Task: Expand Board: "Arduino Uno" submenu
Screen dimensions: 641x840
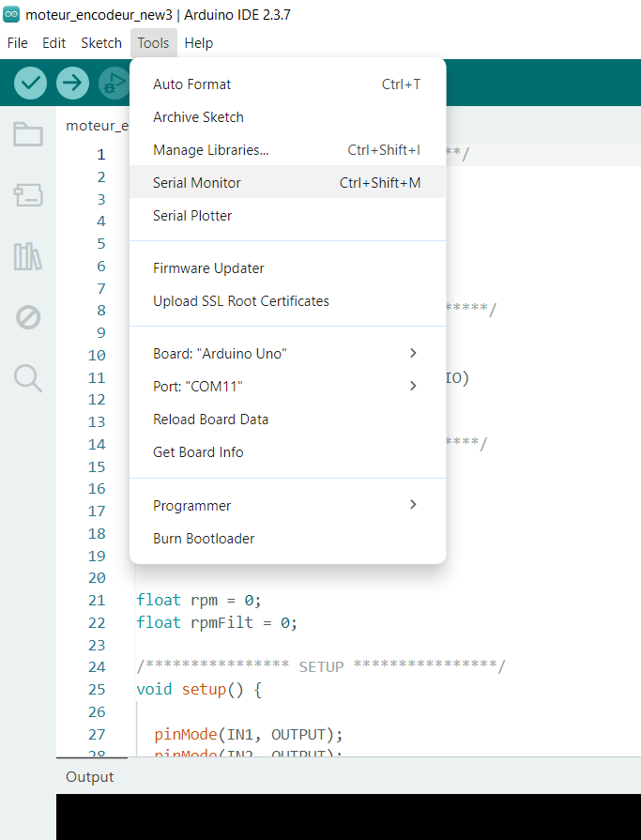Action: pyautogui.click(x=287, y=353)
